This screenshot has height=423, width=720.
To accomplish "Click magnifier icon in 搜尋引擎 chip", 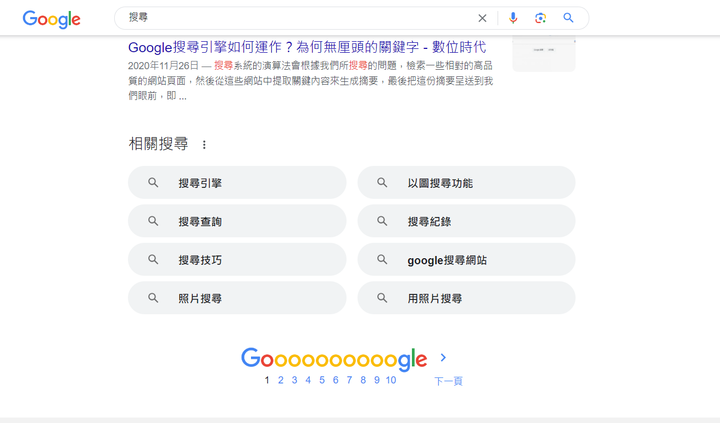I will click(x=153, y=183).
